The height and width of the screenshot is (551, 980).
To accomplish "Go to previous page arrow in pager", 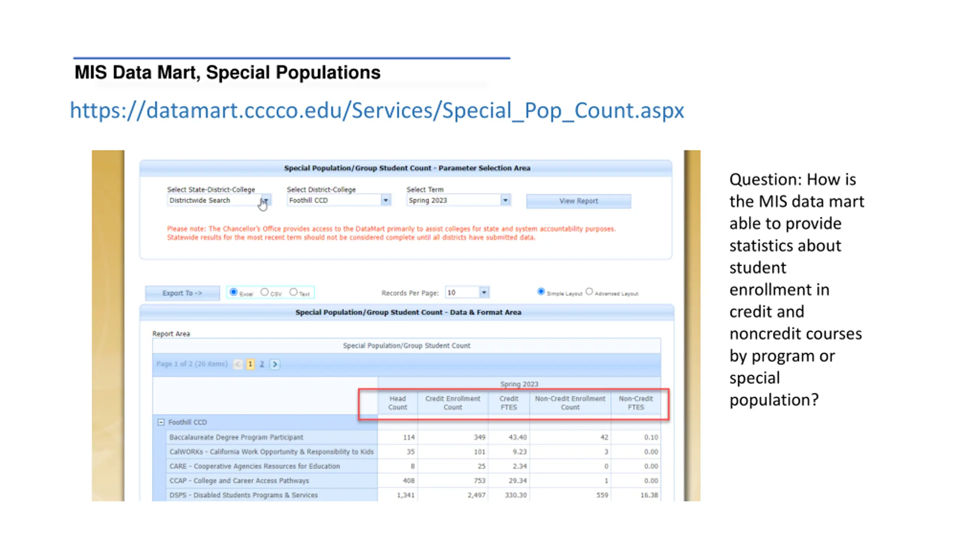I will [x=238, y=364].
